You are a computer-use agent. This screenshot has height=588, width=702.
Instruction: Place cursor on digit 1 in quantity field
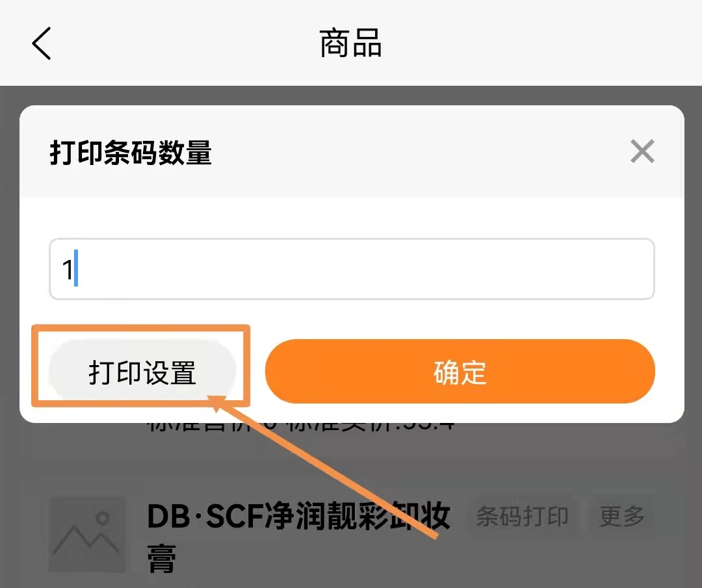[67, 270]
